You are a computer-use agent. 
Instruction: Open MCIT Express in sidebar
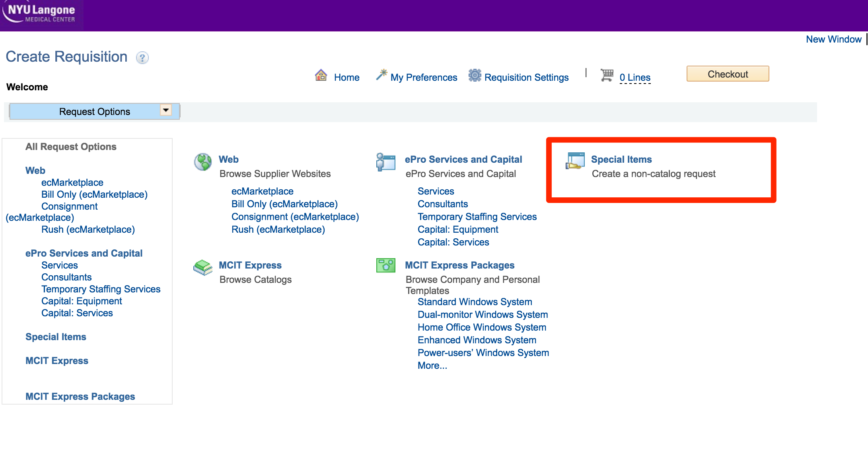coord(57,361)
